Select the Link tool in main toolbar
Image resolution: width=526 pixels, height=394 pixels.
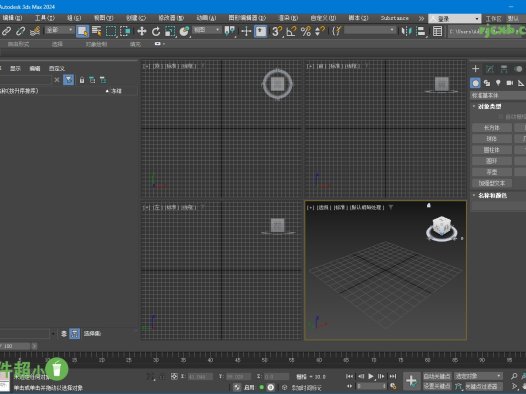click(6, 32)
